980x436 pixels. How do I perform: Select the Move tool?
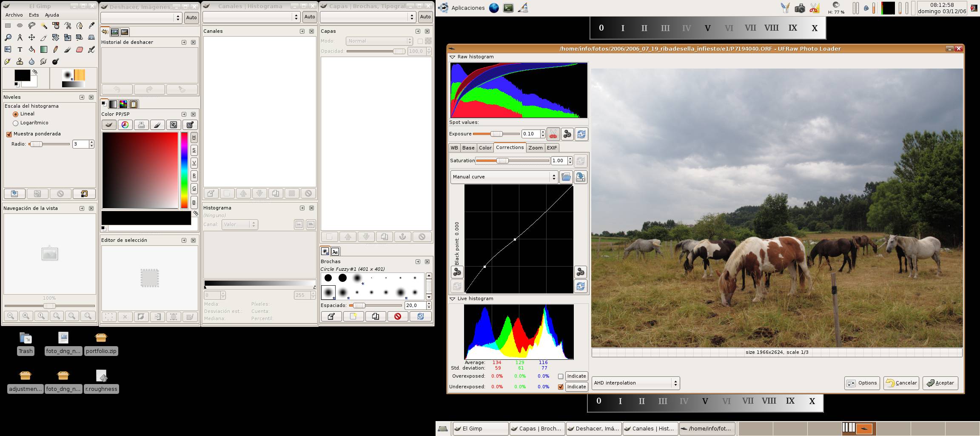[31, 37]
